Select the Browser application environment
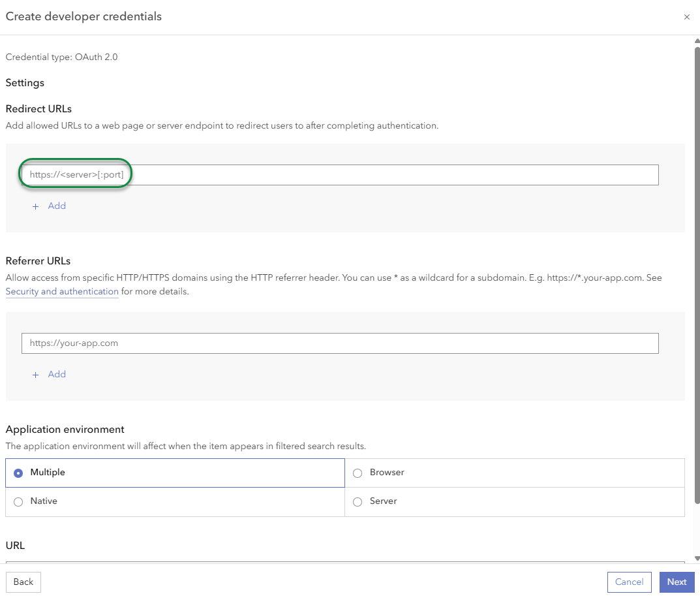The image size is (700, 596). [x=357, y=473]
